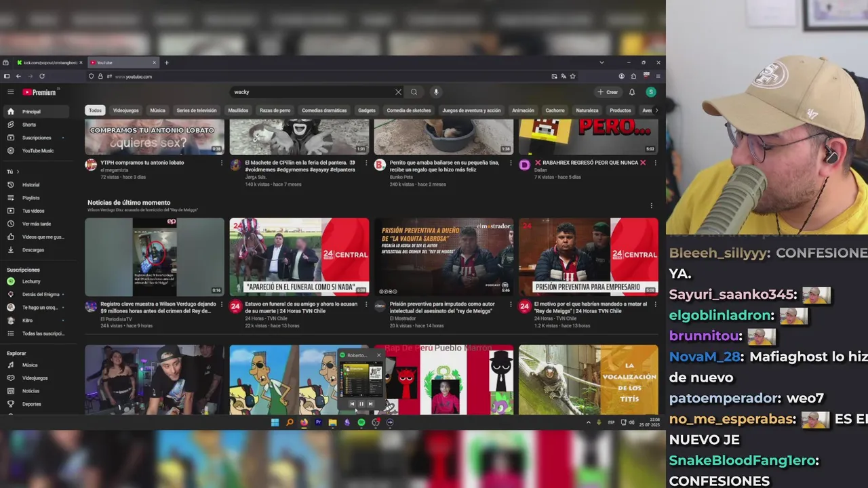This screenshot has width=868, height=488.
Task: Open Descargas in sidebar
Action: 35,250
